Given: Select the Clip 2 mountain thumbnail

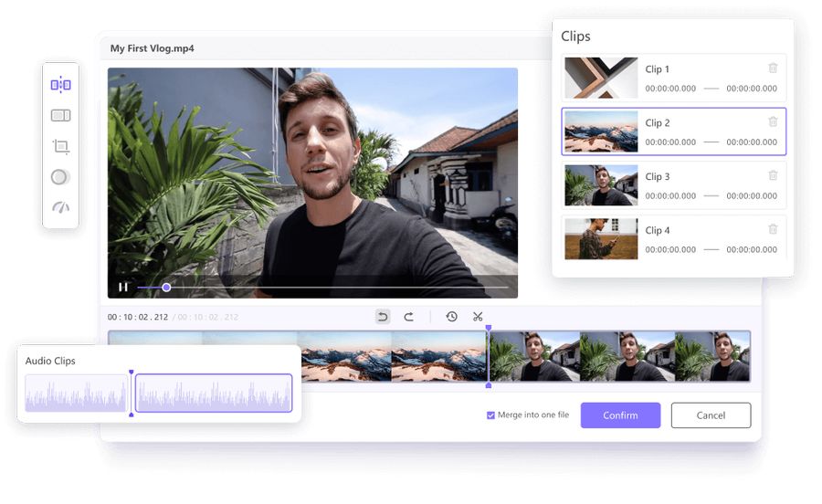Looking at the screenshot, I should click(601, 131).
